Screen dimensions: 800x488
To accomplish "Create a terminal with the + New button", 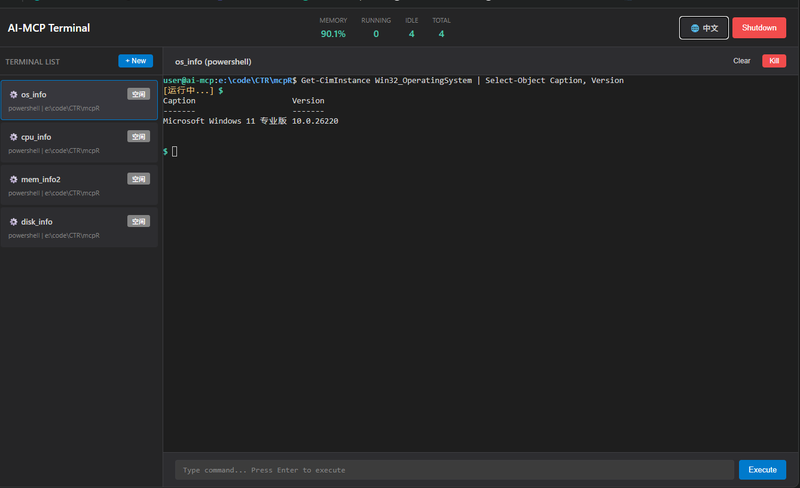I will pyautogui.click(x=135, y=61).
